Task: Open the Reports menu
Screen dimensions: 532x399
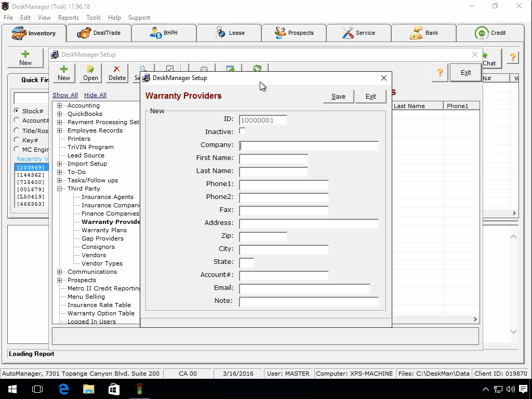Action: coord(68,18)
